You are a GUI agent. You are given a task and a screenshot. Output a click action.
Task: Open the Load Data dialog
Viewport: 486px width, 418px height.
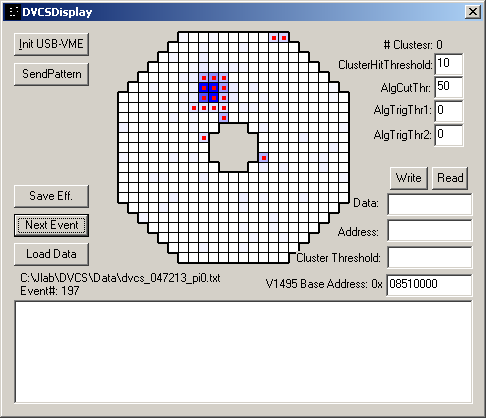[x=51, y=254]
